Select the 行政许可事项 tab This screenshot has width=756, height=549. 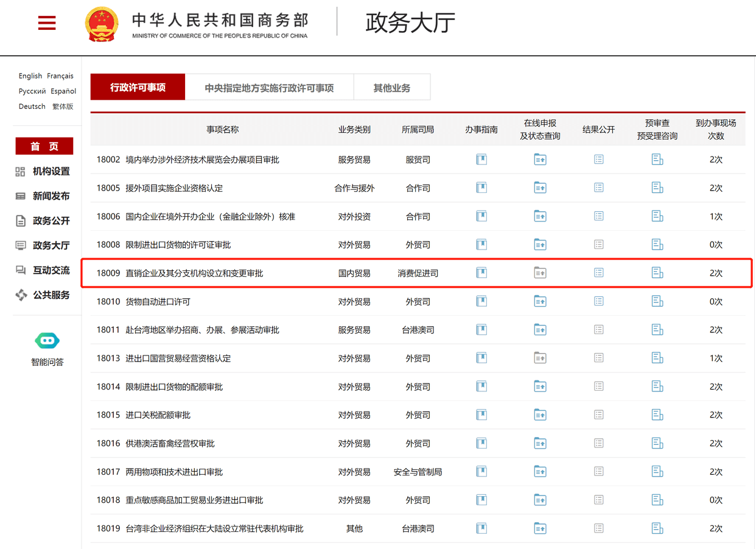138,88
